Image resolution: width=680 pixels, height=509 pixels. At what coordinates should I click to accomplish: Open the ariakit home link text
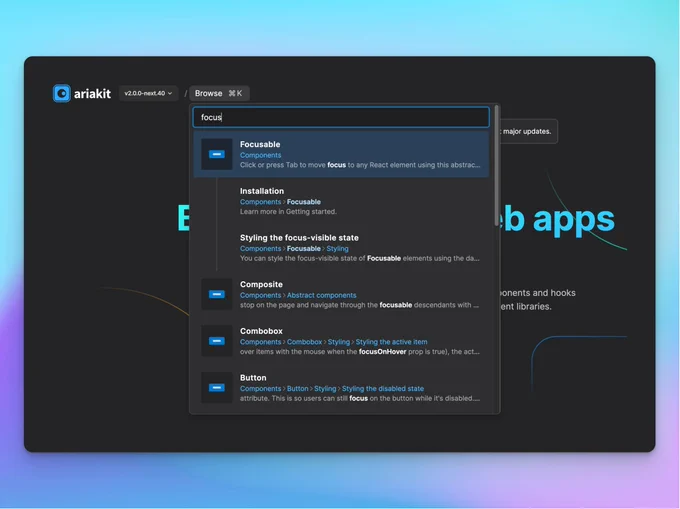tap(92, 94)
